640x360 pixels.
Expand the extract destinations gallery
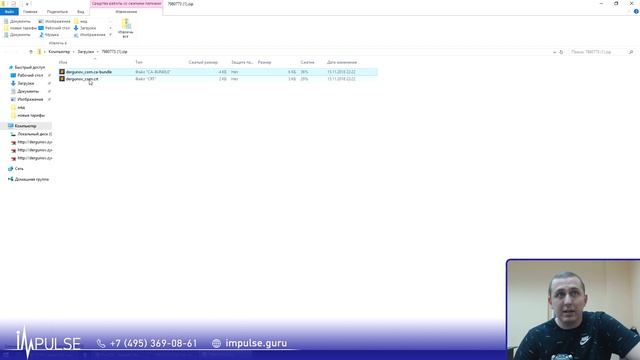click(x=110, y=35)
